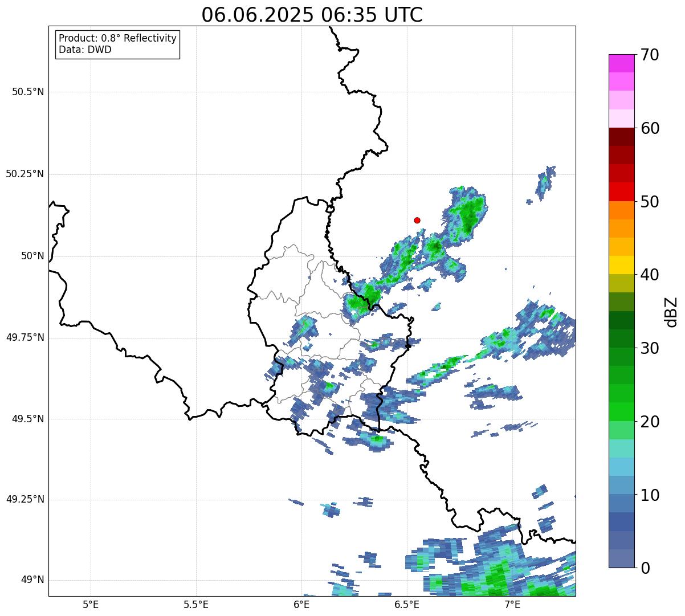Click the colorbar tick label 10
Viewport: 685px width, 616px height.
[x=650, y=495]
